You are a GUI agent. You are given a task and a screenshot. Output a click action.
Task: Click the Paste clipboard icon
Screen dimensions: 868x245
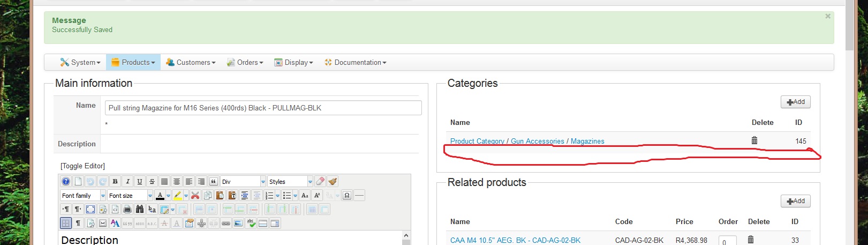220,196
